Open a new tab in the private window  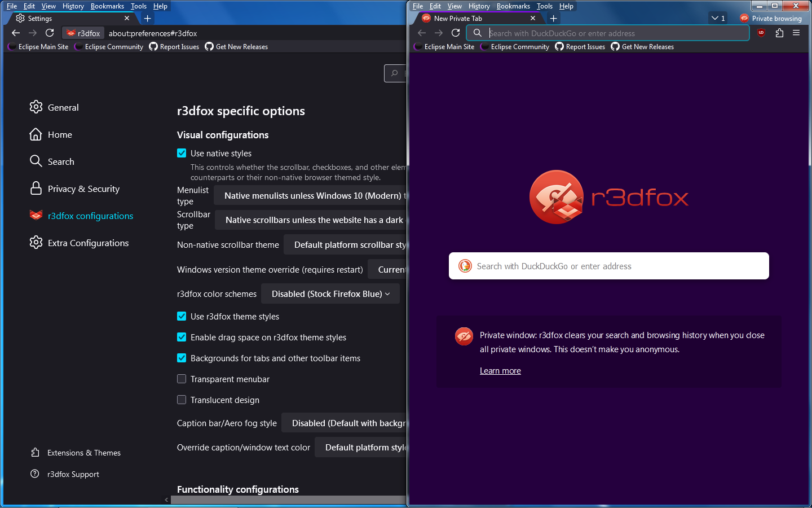point(554,19)
